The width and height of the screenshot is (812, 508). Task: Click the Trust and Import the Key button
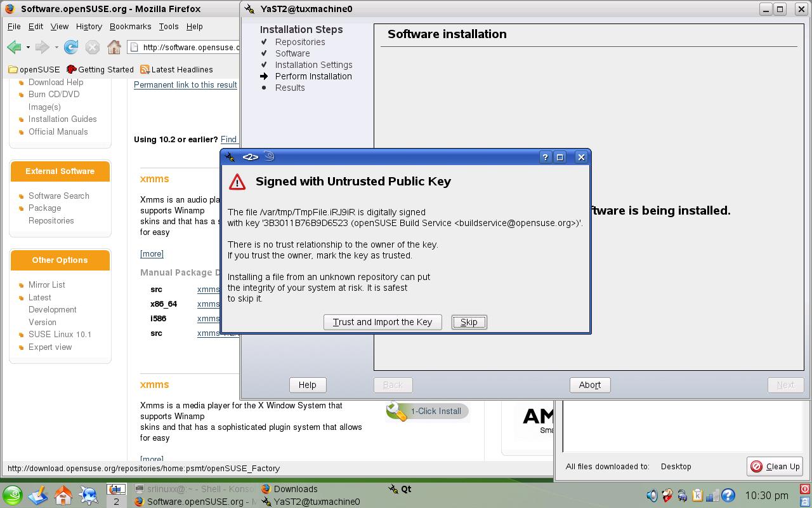pyautogui.click(x=383, y=322)
